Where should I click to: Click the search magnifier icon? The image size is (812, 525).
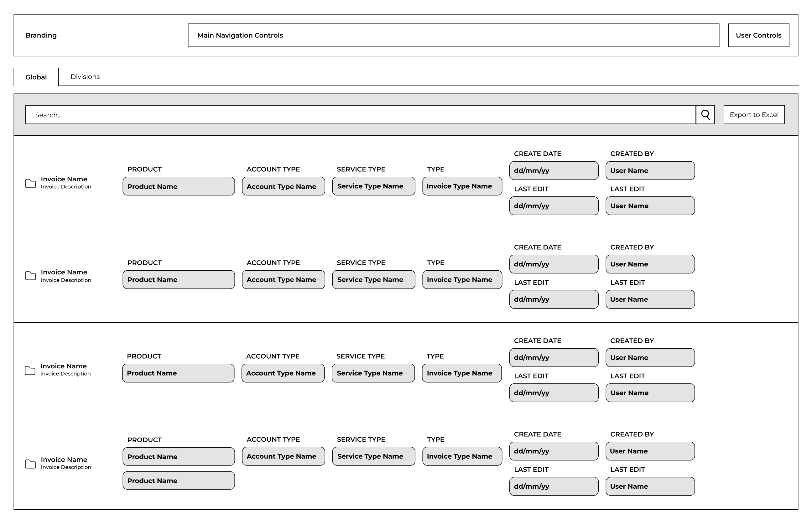705,115
